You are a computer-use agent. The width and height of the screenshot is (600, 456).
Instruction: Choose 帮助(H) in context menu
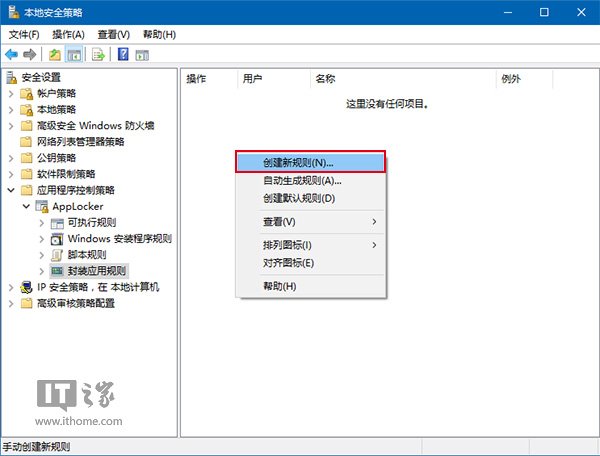[310, 286]
